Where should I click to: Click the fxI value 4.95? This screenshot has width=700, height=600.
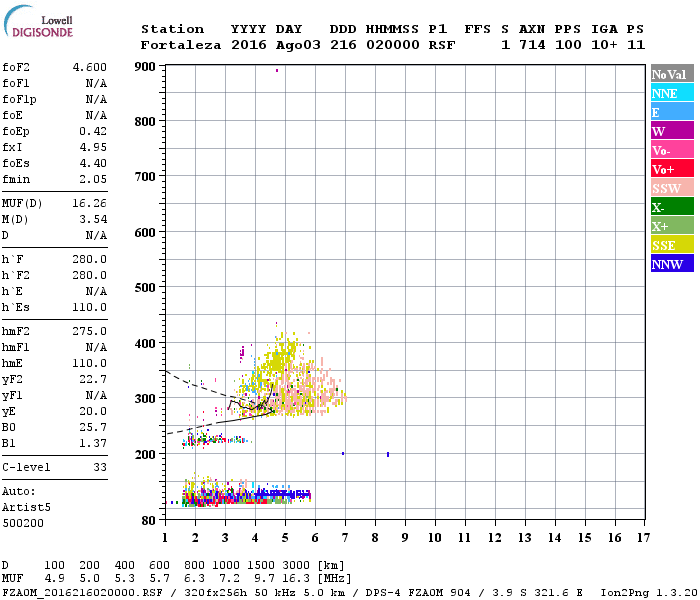[x=93, y=147]
